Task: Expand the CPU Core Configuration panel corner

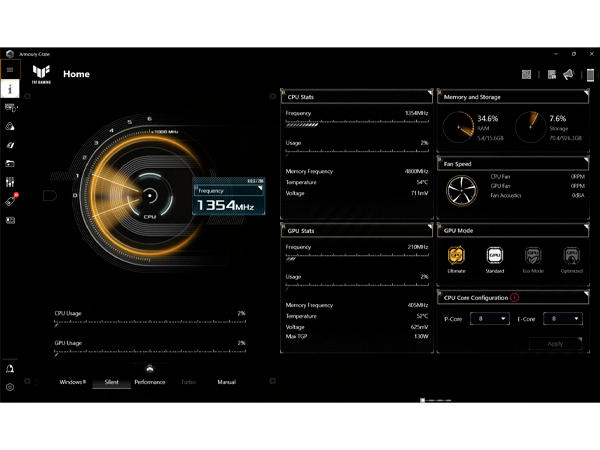Action: [586, 293]
